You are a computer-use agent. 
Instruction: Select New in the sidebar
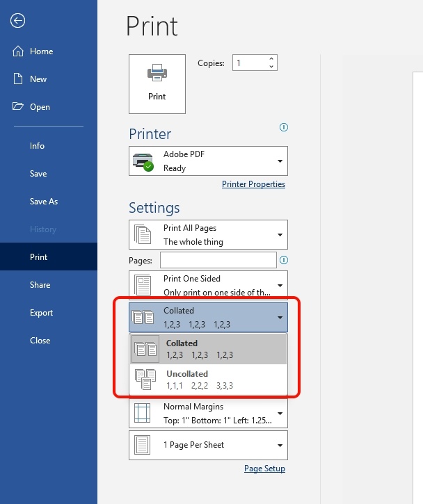tap(49, 79)
